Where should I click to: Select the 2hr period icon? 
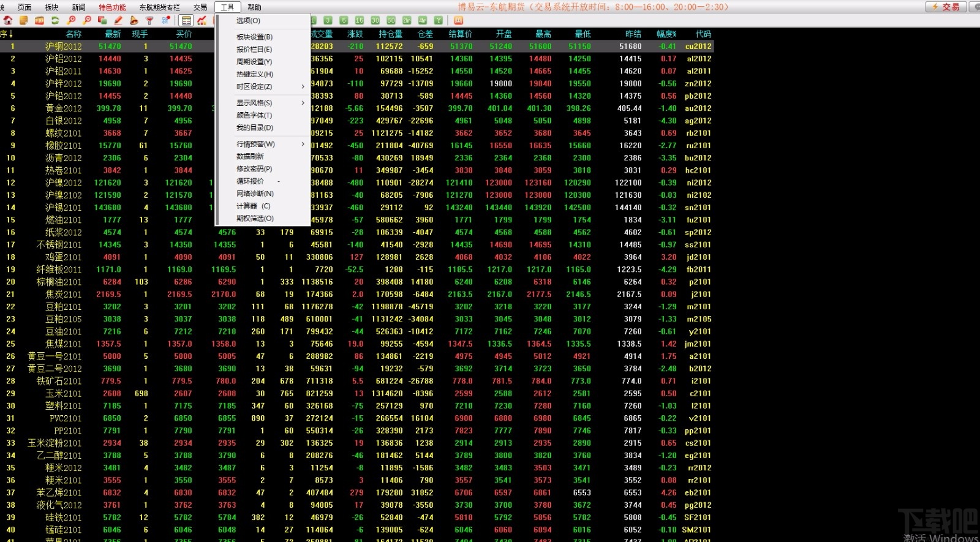(407, 20)
